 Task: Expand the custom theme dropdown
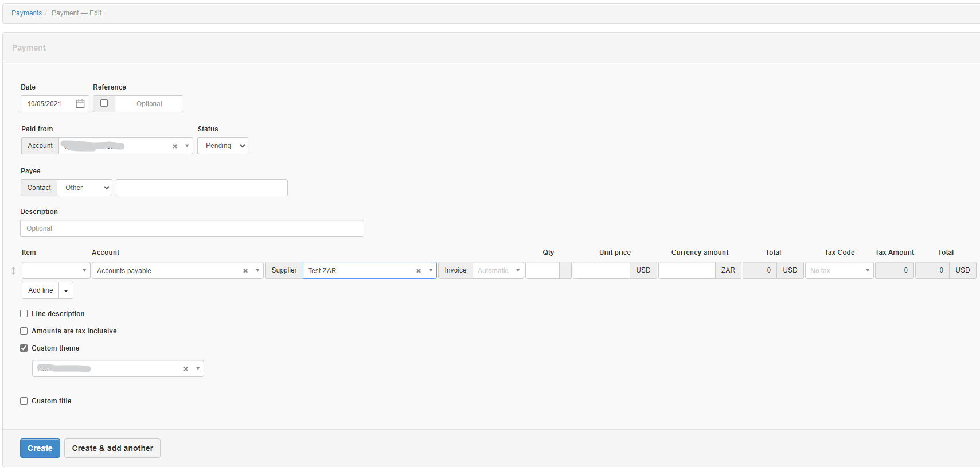coord(198,368)
